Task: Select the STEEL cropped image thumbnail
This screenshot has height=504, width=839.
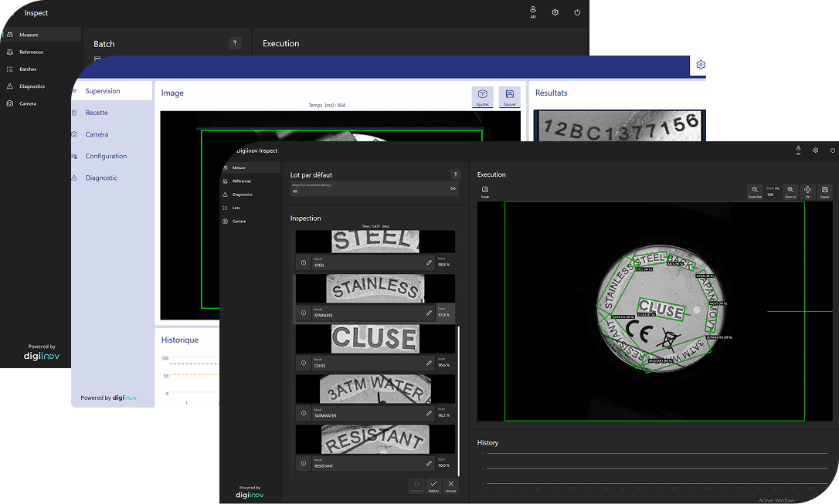Action: click(375, 242)
